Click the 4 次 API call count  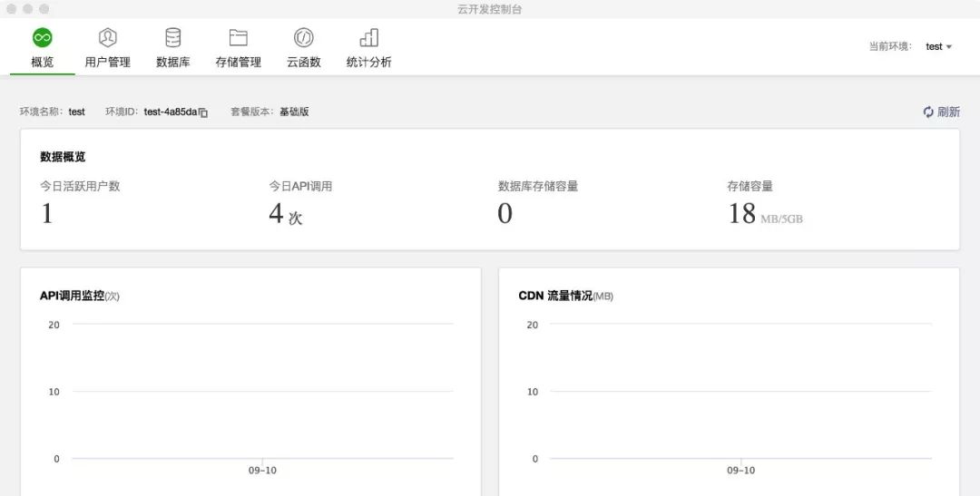click(x=286, y=214)
